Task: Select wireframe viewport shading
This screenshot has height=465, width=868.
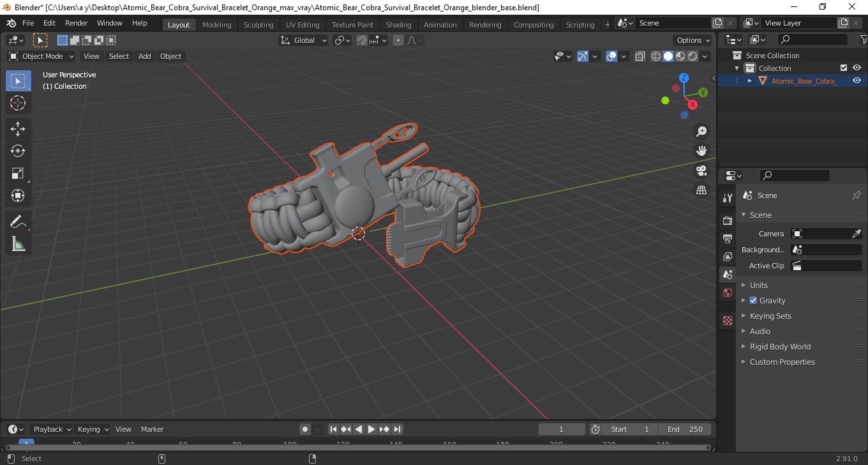Action: [x=656, y=56]
